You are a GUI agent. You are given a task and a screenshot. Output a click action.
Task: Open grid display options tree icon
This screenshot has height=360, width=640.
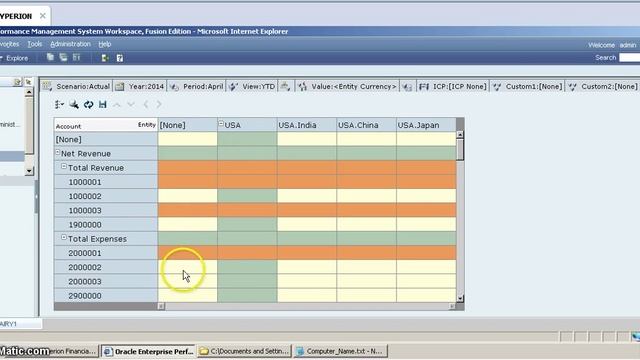(x=59, y=104)
